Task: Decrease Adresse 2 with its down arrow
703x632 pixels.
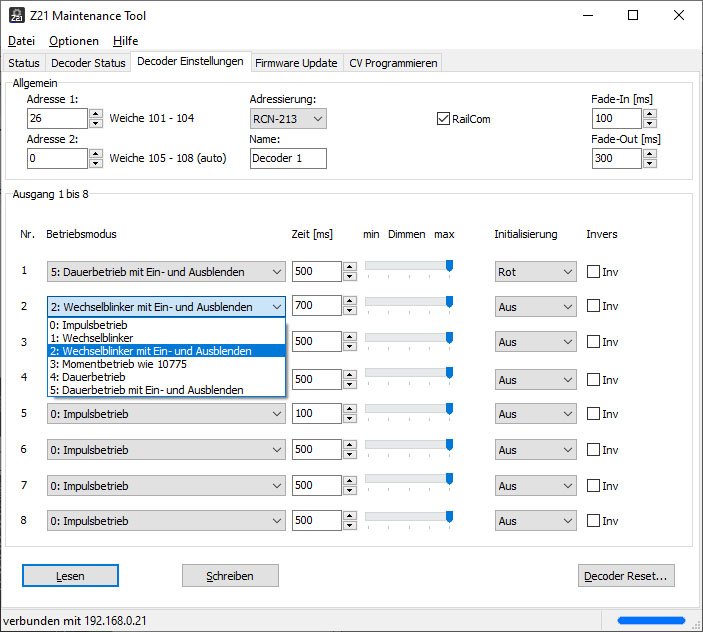Action: click(x=95, y=163)
